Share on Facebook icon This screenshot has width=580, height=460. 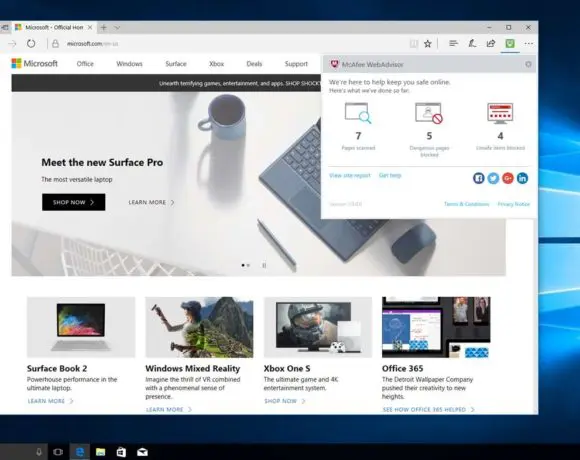pos(479,178)
